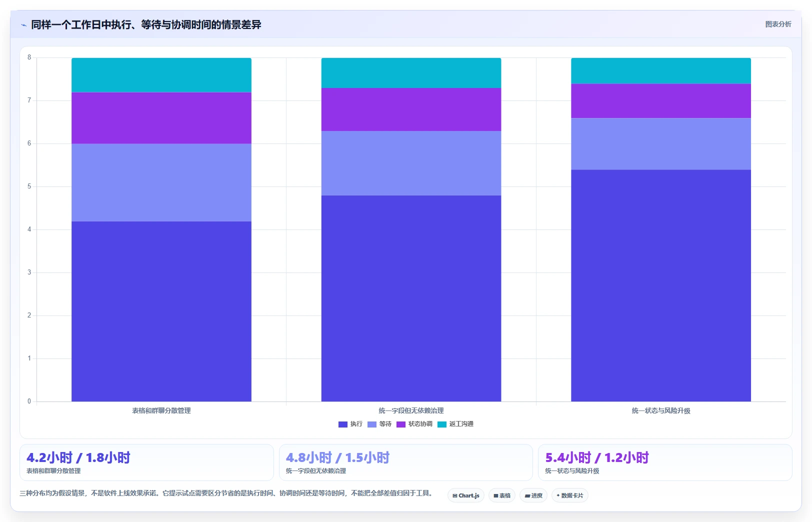Click the 4.8小时 / 1.5小时 card value

pos(337,457)
